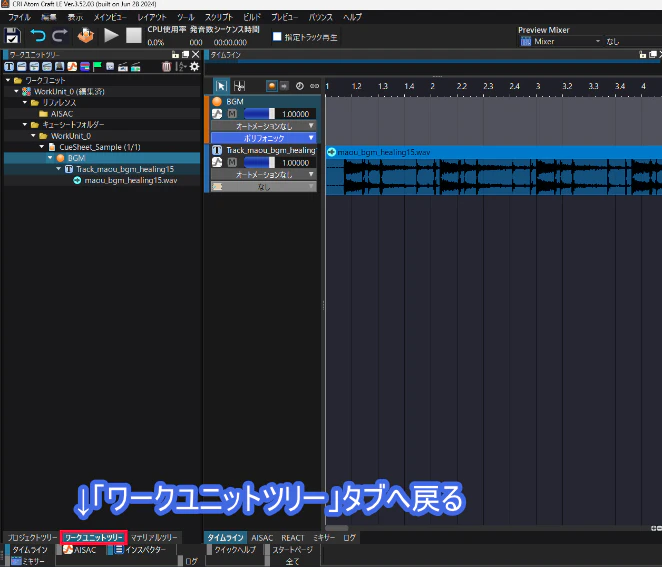Click the track volume value 1.00000
Image resolution: width=662 pixels, height=567 pixels.
pyautogui.click(x=296, y=163)
